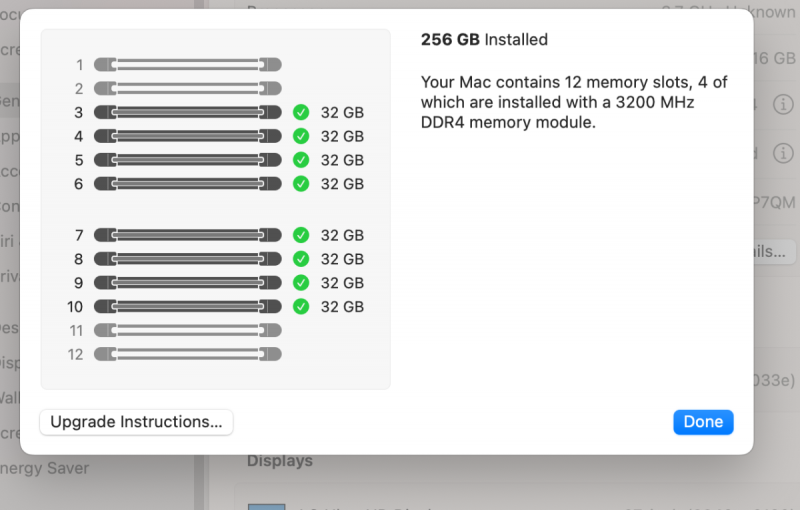Select the memory module in slot 3

pyautogui.click(x=187, y=112)
